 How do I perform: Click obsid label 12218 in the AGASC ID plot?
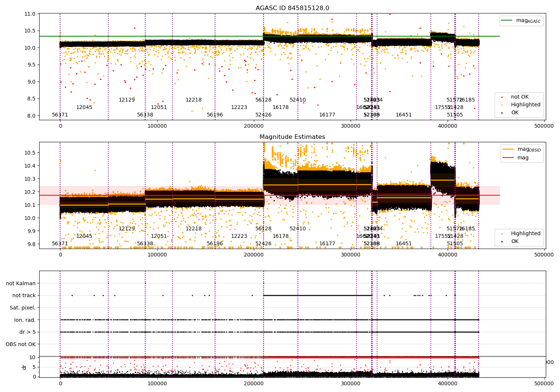(x=194, y=100)
